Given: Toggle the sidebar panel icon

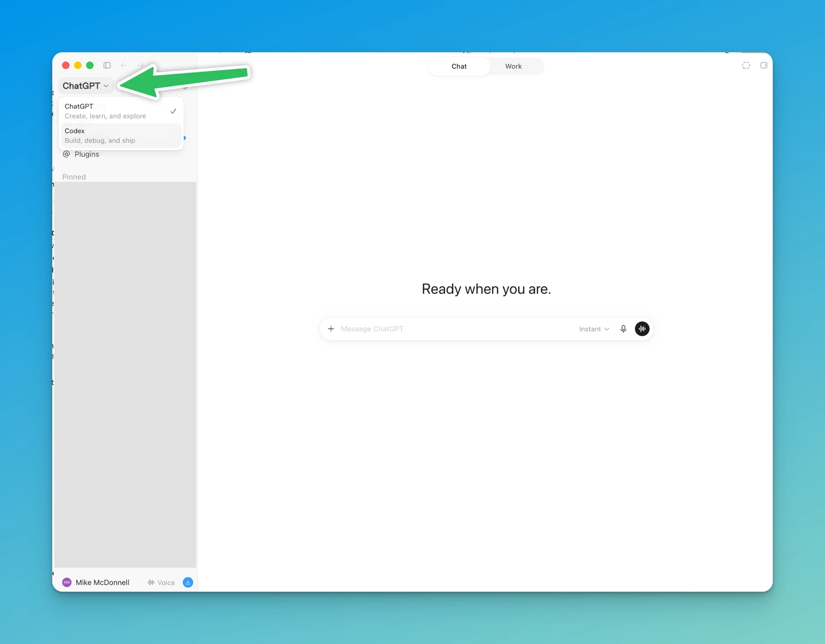Looking at the screenshot, I should (x=107, y=65).
